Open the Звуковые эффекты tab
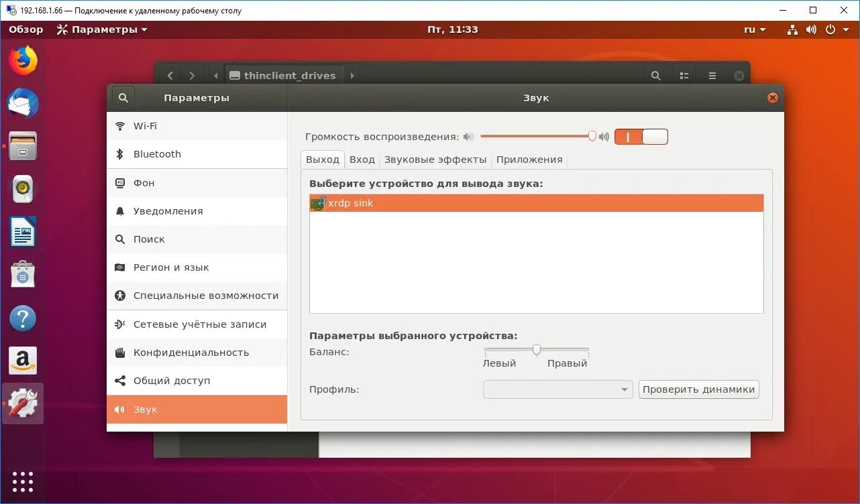Image resolution: width=860 pixels, height=504 pixels. tap(435, 160)
